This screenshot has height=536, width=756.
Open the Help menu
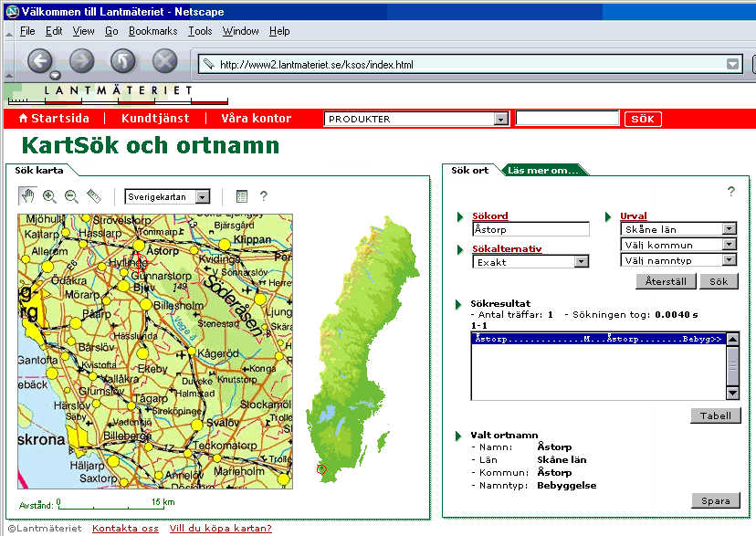[279, 31]
